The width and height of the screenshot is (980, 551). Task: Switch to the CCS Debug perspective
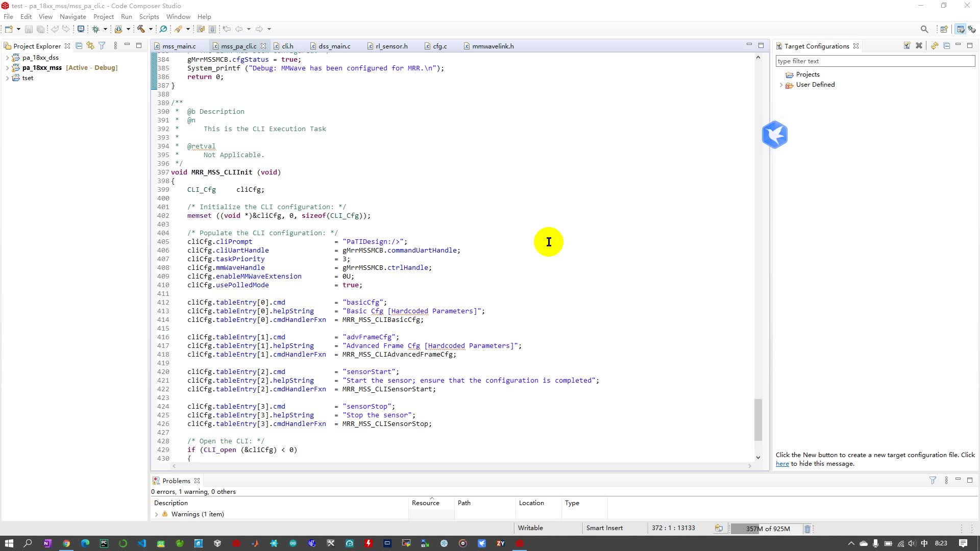click(x=972, y=29)
